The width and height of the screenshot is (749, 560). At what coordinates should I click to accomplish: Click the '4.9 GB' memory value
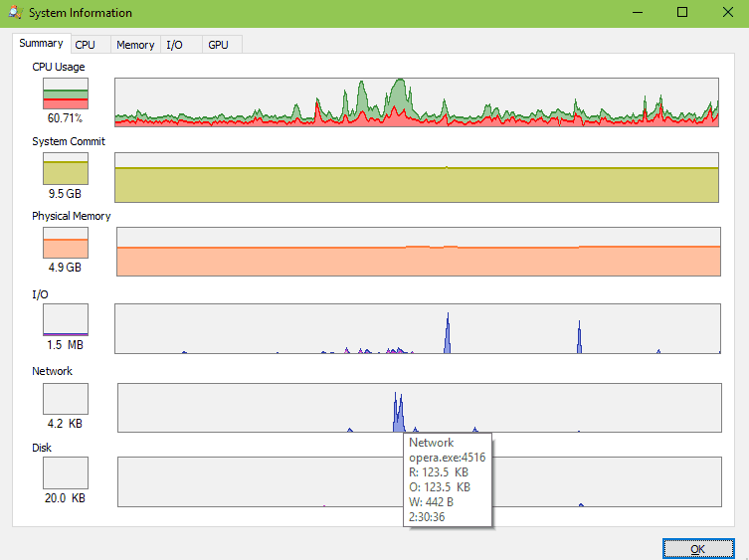coord(65,268)
